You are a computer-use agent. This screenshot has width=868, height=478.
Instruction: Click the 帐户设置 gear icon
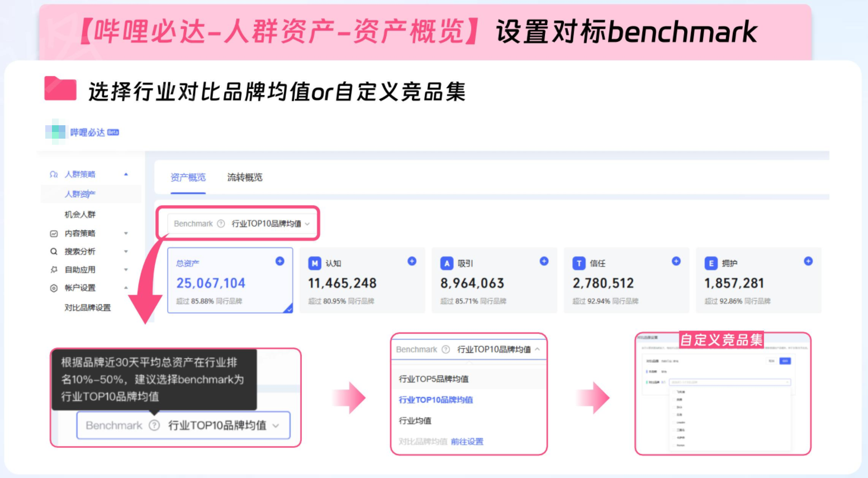(x=54, y=288)
